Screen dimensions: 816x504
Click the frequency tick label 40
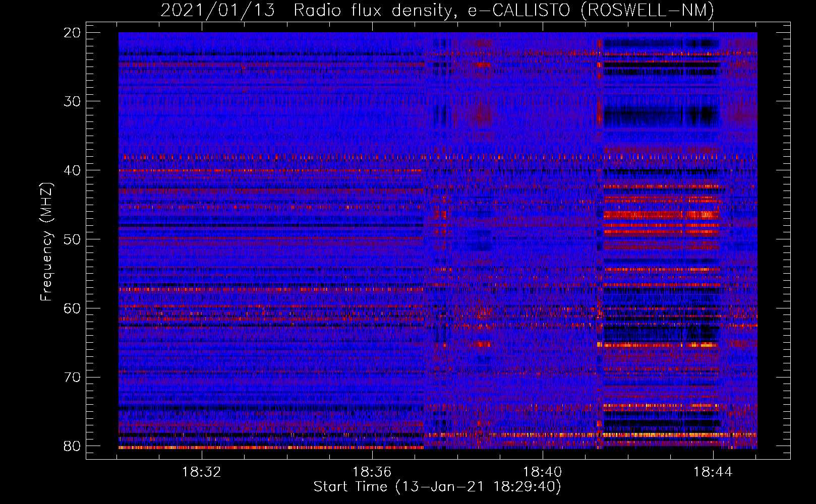[x=72, y=170]
